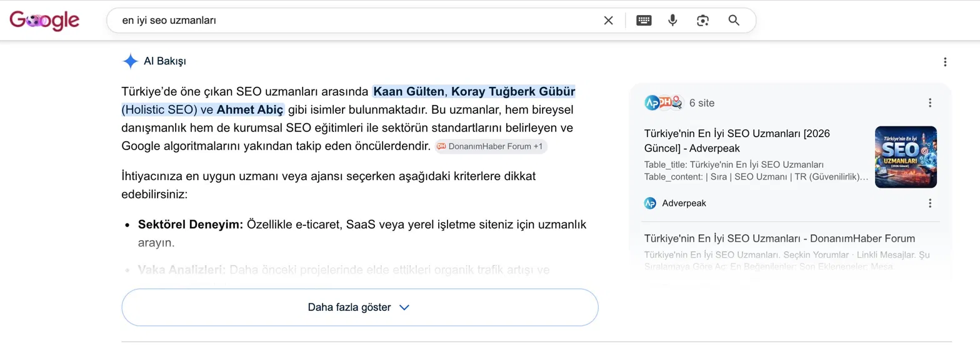Click the faded 'Vaka Analizleri:' bullet text
The width and height of the screenshot is (980, 361).
pyautogui.click(x=181, y=270)
